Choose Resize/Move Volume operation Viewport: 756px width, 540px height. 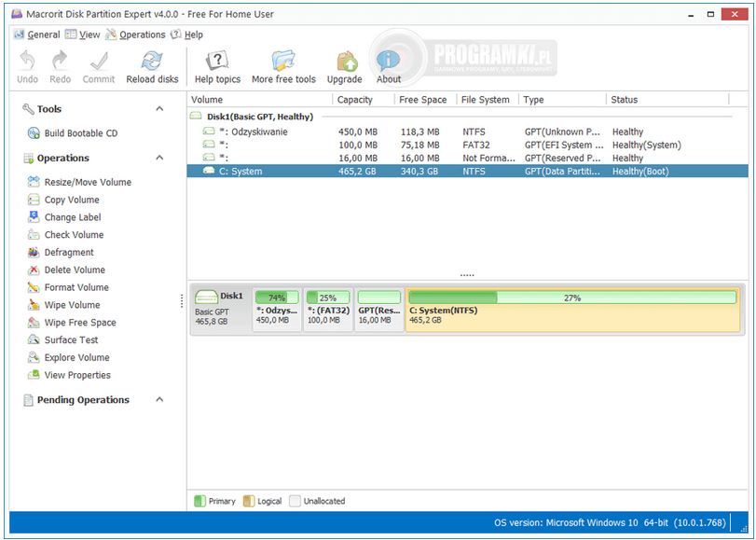pyautogui.click(x=79, y=182)
